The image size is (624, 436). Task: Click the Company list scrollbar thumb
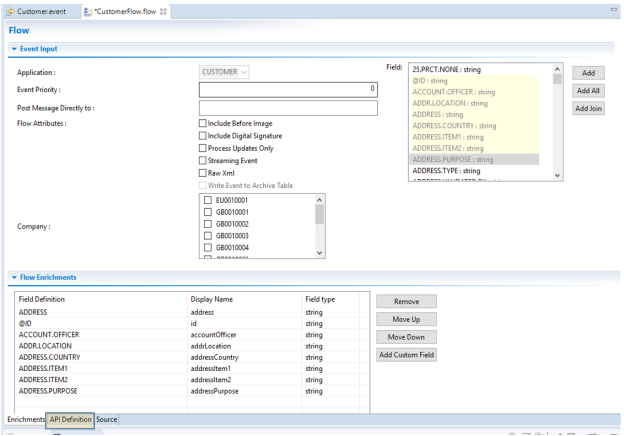(x=319, y=216)
